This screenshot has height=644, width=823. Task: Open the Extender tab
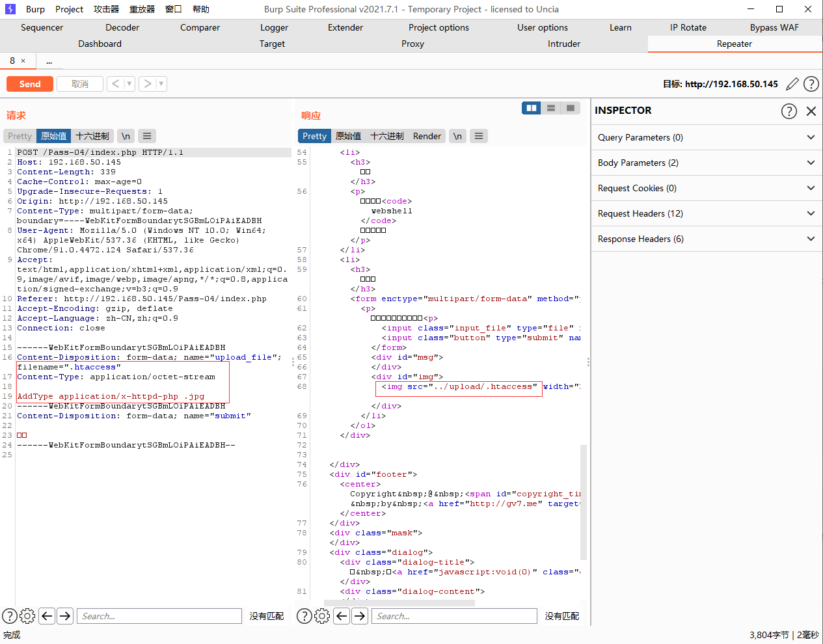coord(345,27)
